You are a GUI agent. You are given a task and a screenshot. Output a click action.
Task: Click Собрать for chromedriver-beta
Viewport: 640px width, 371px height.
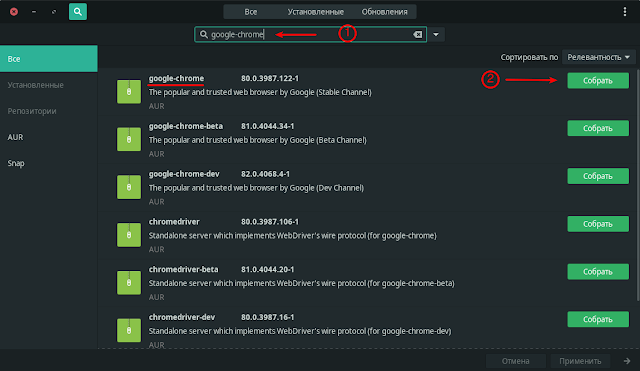tap(598, 271)
